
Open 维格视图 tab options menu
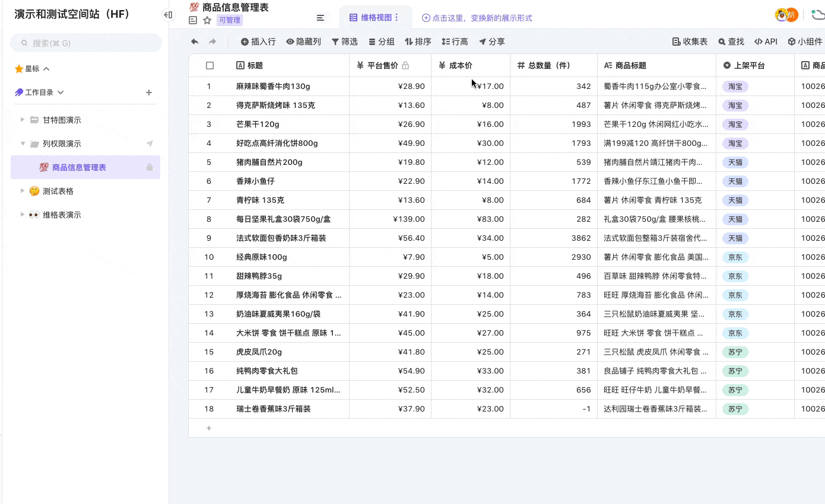pos(396,18)
